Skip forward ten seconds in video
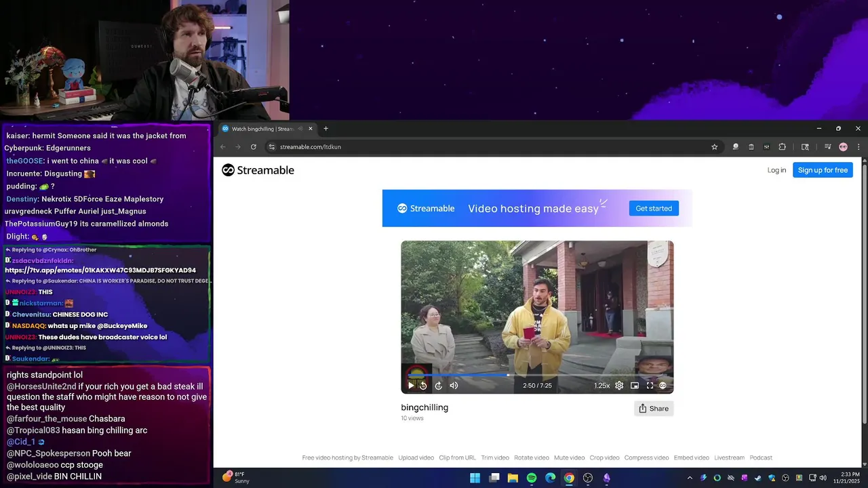The width and height of the screenshot is (868, 488). (x=438, y=386)
